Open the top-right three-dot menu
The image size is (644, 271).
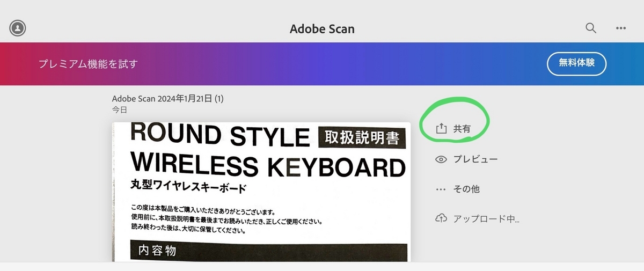click(x=621, y=28)
